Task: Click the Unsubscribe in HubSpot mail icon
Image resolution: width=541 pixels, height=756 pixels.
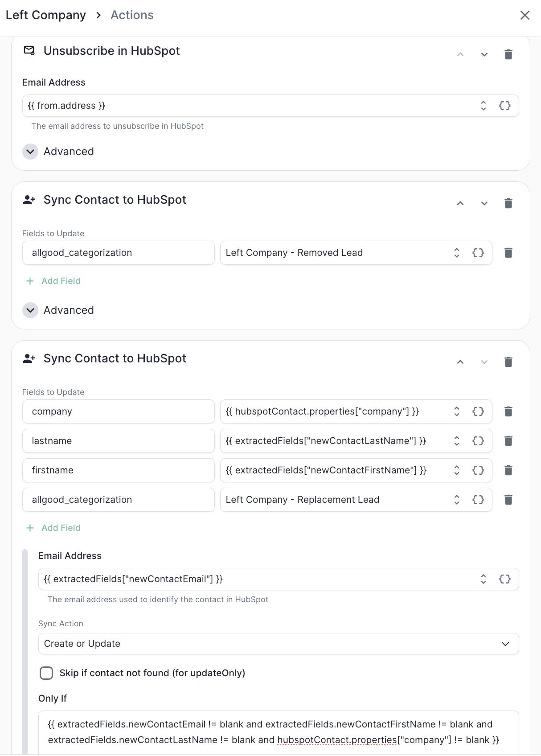Action: tap(29, 51)
